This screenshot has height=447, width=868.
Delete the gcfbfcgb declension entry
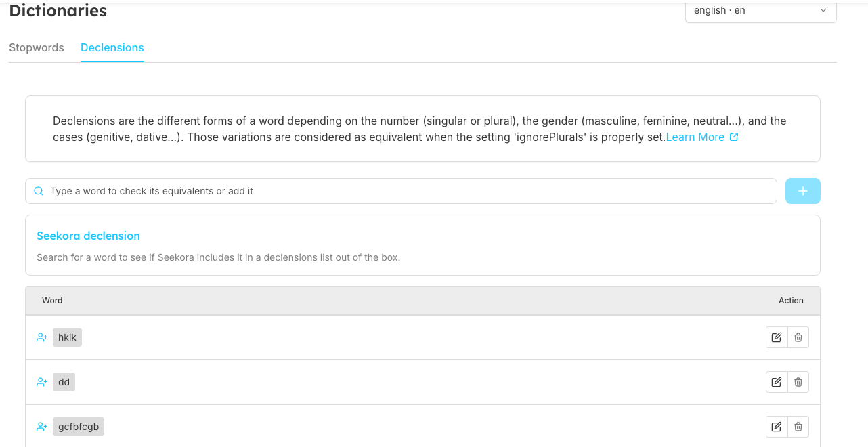coord(798,427)
